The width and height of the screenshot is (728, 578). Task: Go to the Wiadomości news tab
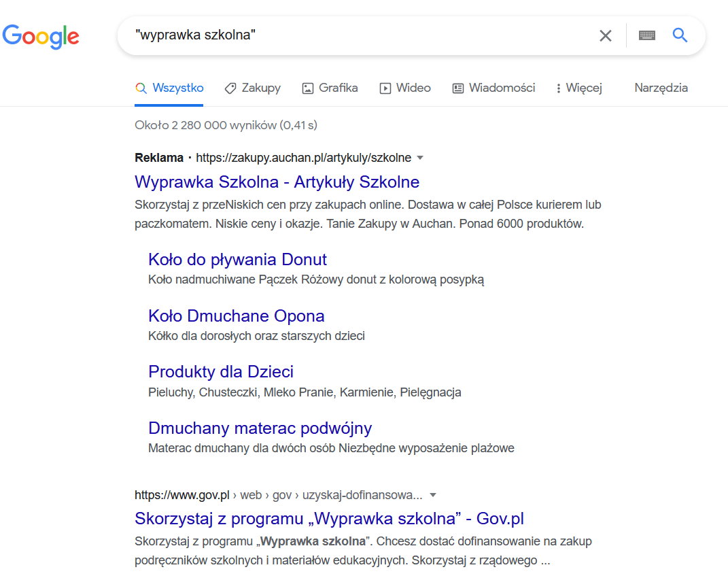coord(494,88)
